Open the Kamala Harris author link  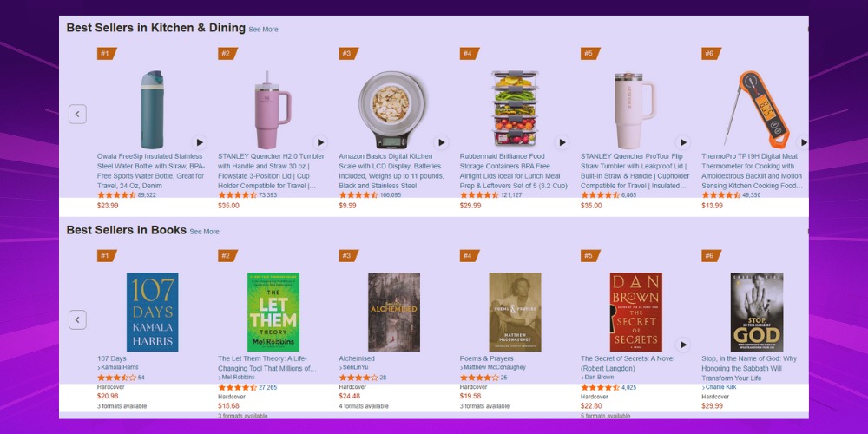(x=120, y=367)
